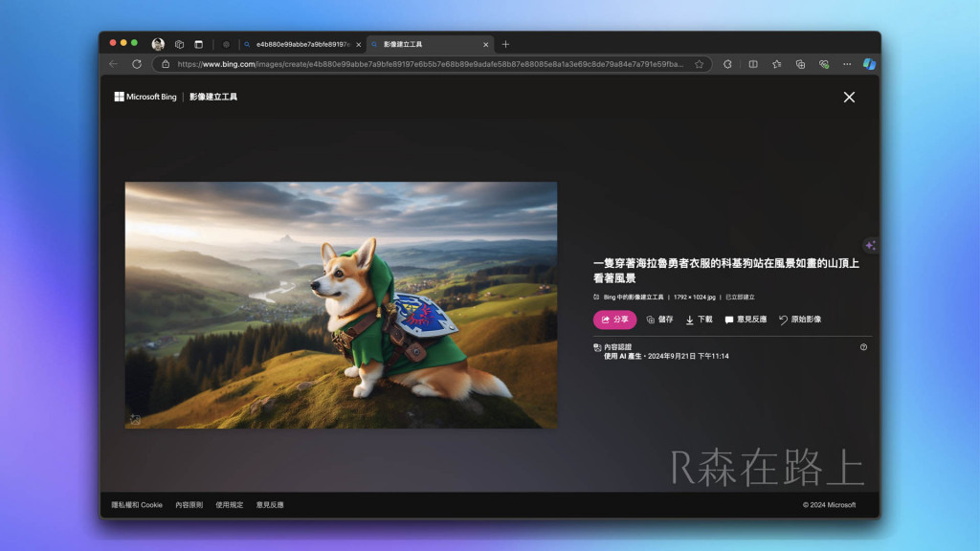Open the Extensions puzzle icon

coord(727,64)
